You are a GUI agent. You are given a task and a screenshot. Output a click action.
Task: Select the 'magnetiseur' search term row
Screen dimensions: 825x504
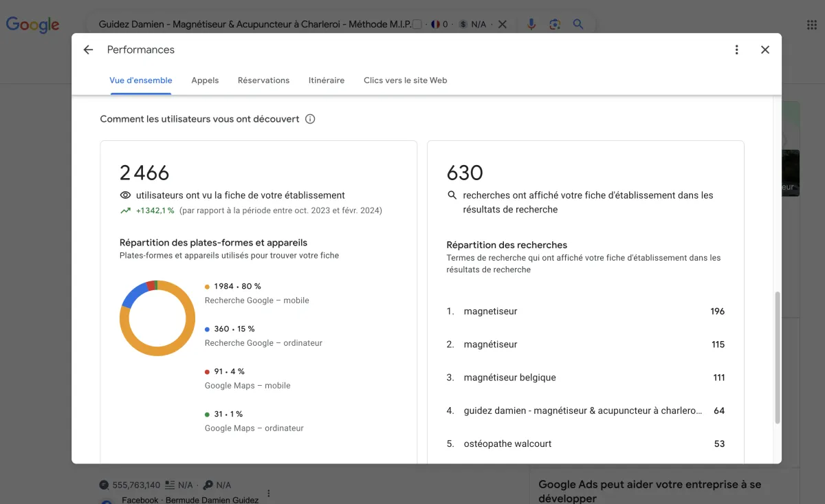pos(586,311)
